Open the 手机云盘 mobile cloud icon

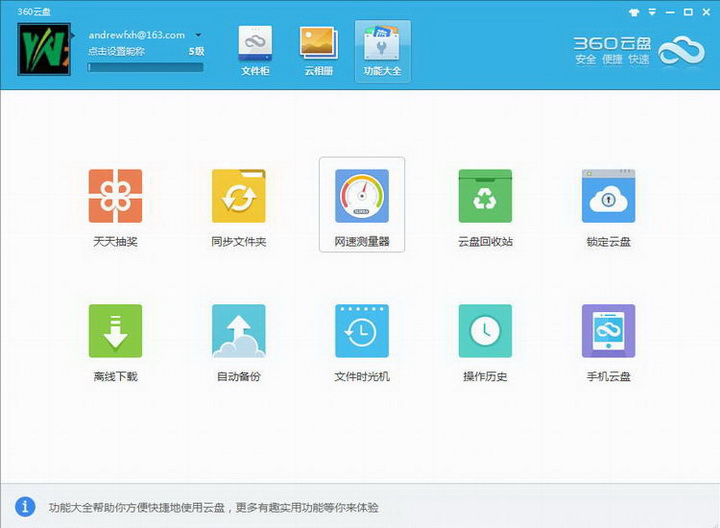[x=608, y=331]
